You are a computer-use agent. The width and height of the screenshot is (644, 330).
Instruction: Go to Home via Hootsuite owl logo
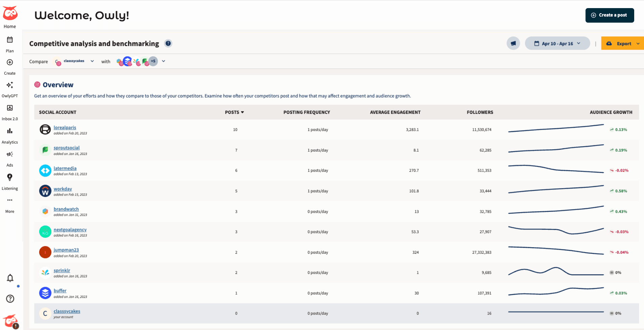click(10, 14)
